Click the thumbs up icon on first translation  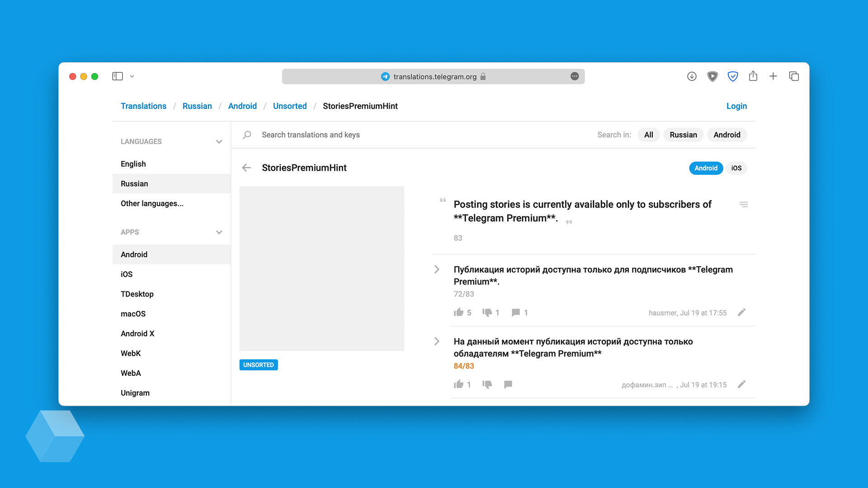point(458,312)
